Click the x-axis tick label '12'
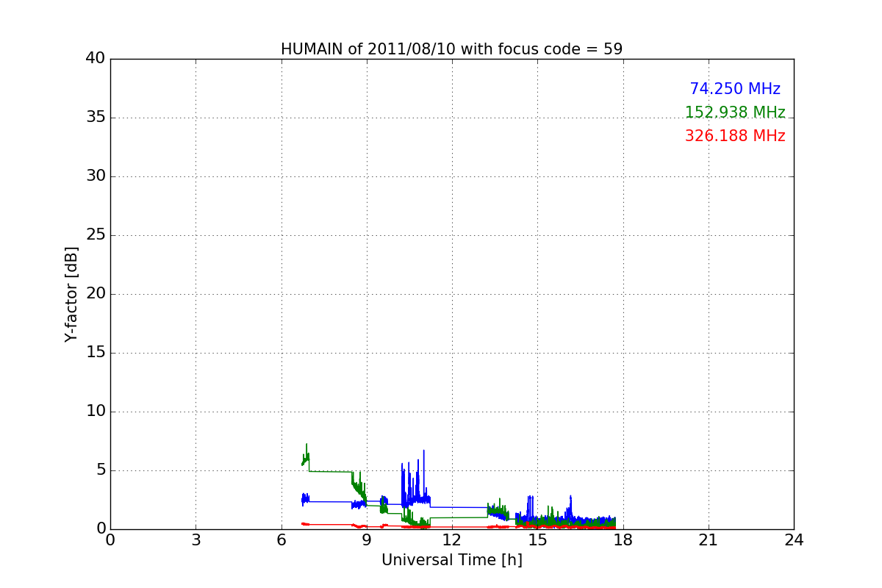This screenshot has height=588, width=882. [452, 540]
